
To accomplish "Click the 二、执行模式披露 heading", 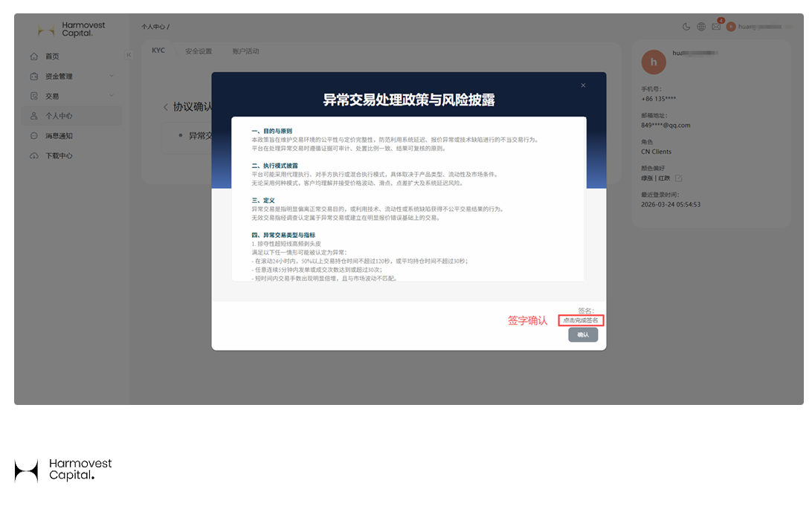I will coord(275,166).
